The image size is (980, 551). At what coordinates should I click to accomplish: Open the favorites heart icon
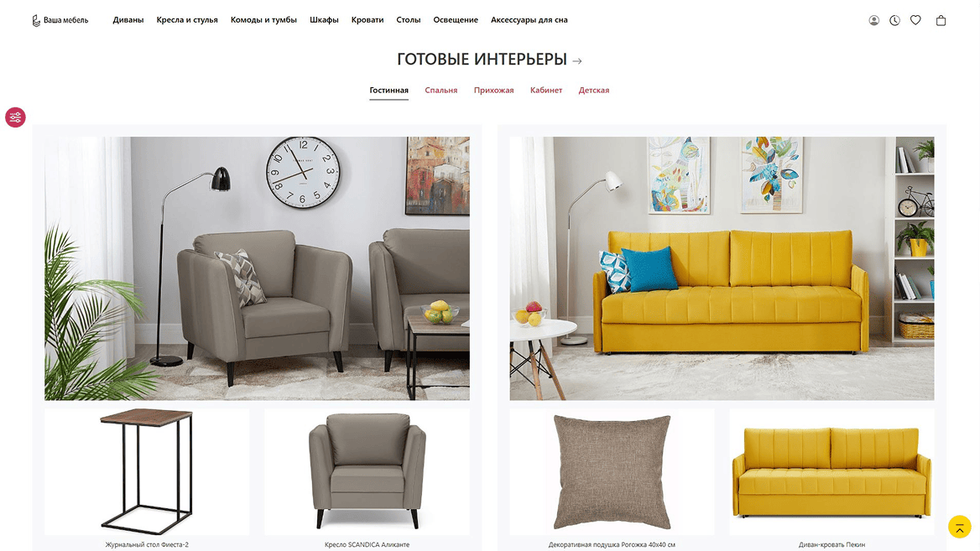(915, 20)
